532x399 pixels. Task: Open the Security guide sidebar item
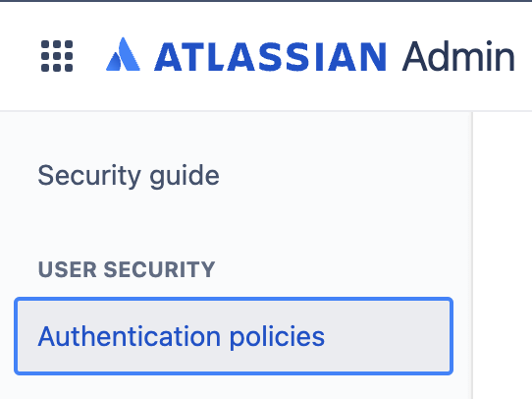(129, 176)
